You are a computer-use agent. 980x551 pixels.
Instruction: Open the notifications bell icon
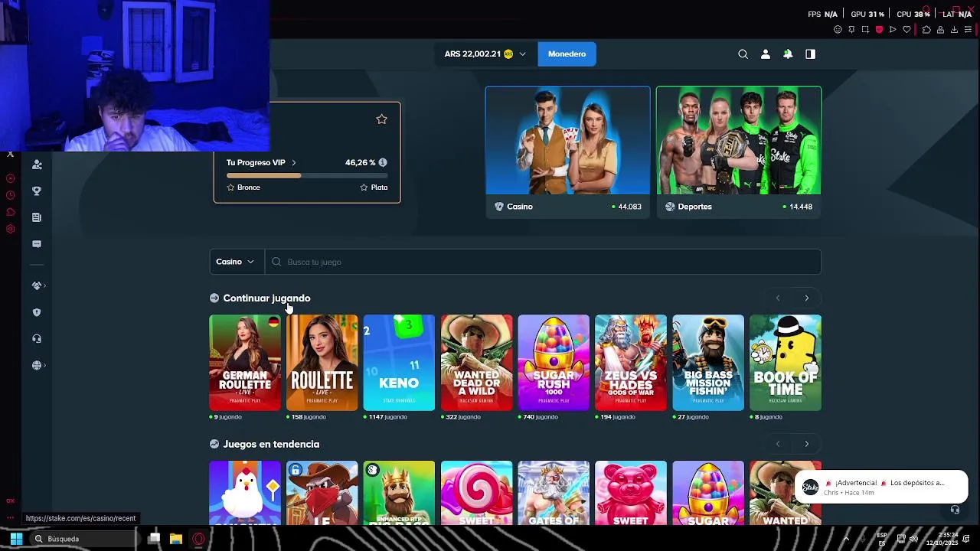click(788, 54)
